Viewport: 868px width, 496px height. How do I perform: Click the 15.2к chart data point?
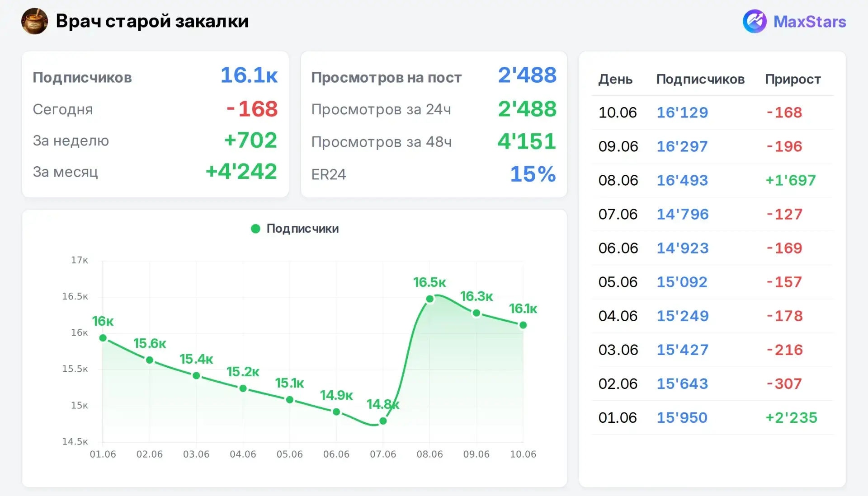pos(243,388)
